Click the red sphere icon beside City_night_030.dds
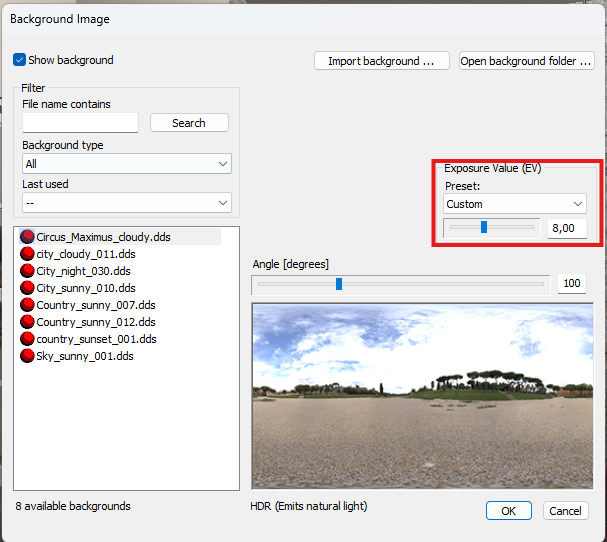The width and height of the screenshot is (607, 542). click(x=27, y=271)
